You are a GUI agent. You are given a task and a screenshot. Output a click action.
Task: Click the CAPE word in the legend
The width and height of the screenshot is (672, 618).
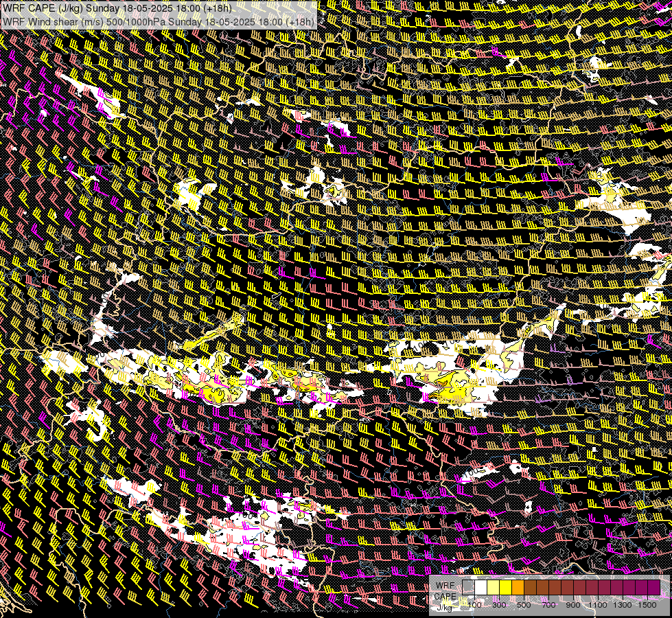coord(445,597)
